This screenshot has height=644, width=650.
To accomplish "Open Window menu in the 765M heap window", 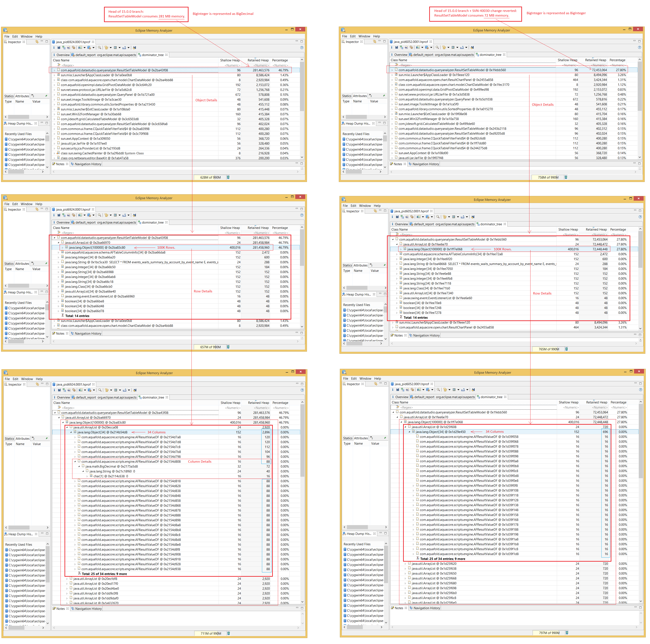I will click(365, 206).
